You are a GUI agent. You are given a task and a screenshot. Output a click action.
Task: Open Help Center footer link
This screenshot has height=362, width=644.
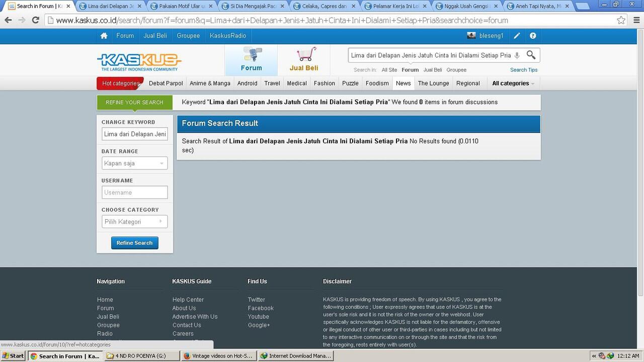[188, 300]
